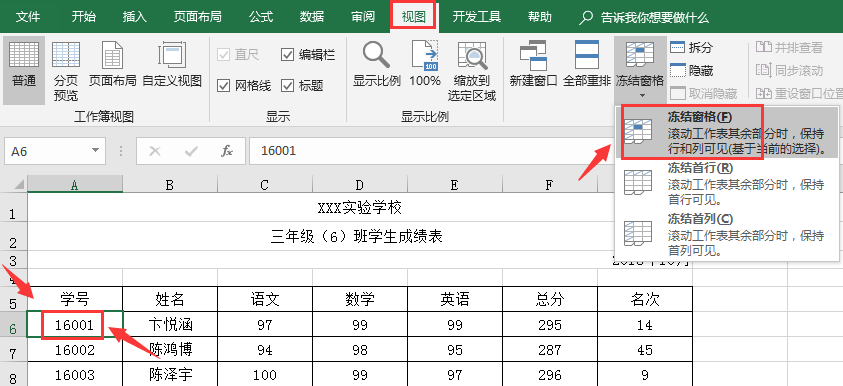Click the header cell '姓名'

tap(170, 299)
